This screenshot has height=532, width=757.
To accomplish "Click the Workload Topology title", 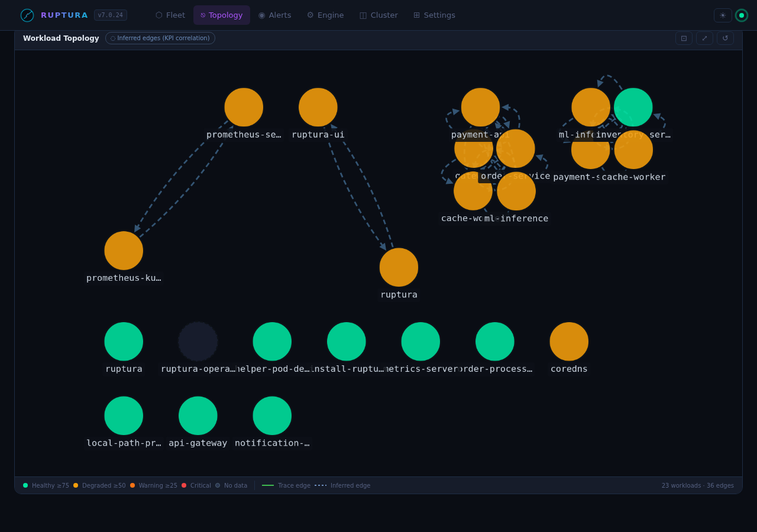I will point(61,38).
